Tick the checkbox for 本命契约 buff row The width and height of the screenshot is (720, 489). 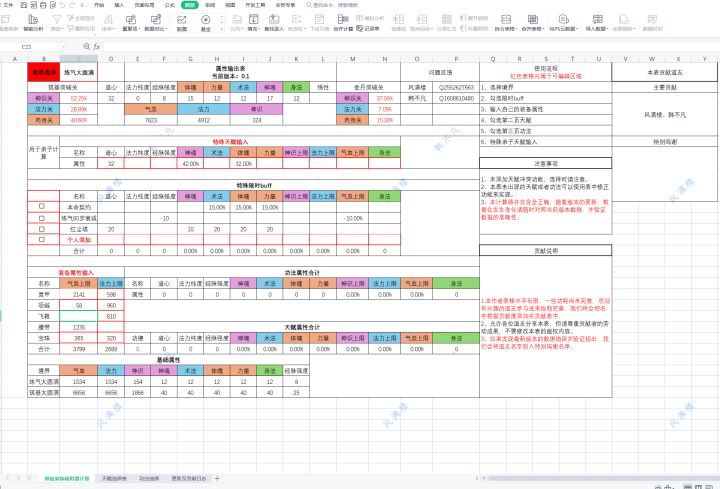point(42,207)
